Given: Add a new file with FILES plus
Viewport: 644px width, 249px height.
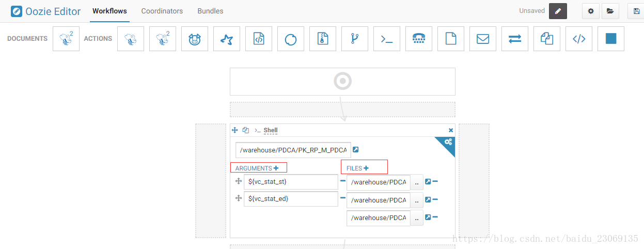Looking at the screenshot, I should 366,168.
